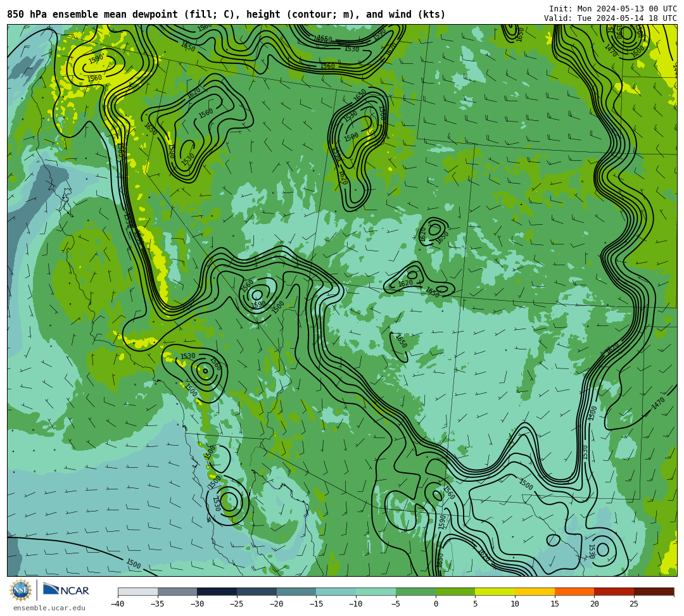
Task: Click the -40 colorbar tick label
Action: [118, 604]
